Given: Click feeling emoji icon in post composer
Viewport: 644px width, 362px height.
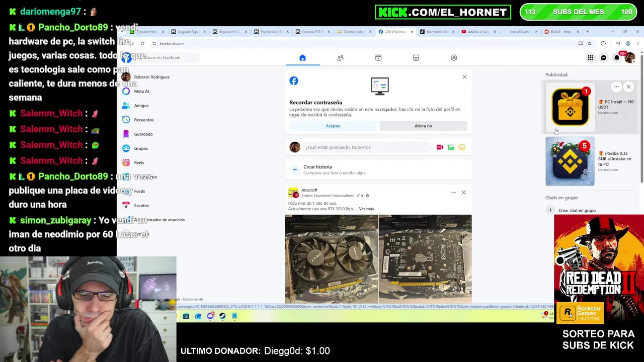Looking at the screenshot, I should [x=462, y=147].
